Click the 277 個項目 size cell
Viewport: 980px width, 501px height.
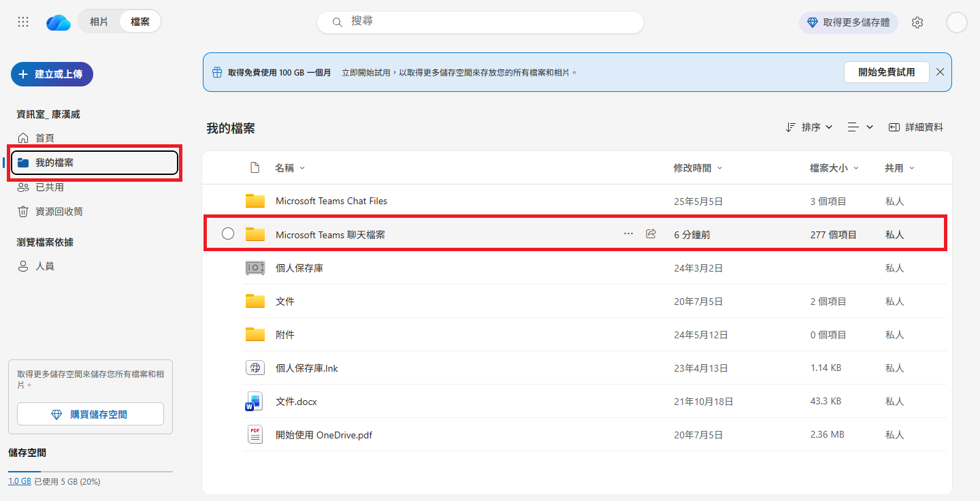click(x=834, y=234)
